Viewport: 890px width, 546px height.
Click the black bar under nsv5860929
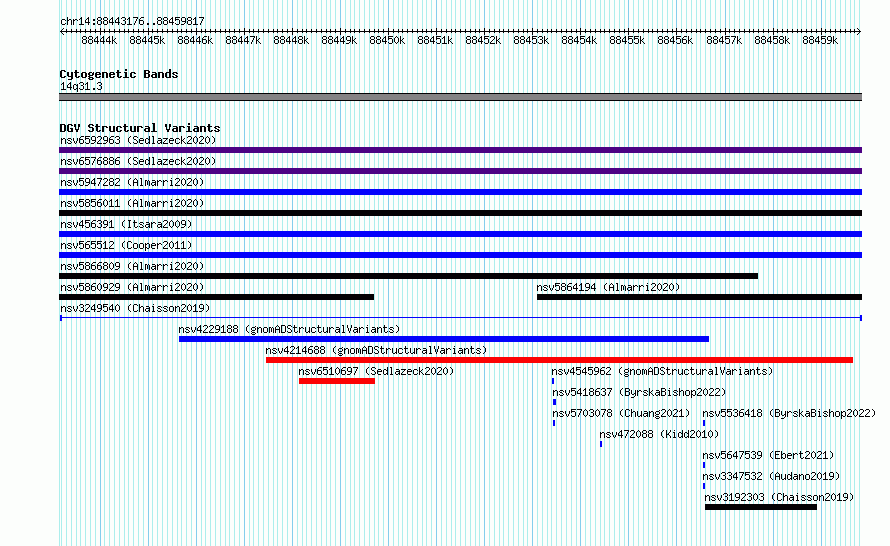217,297
